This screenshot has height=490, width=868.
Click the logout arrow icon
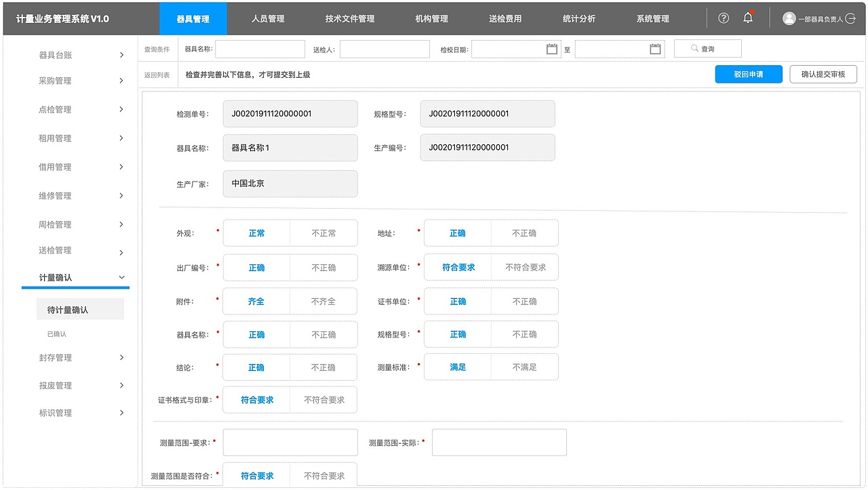(850, 18)
